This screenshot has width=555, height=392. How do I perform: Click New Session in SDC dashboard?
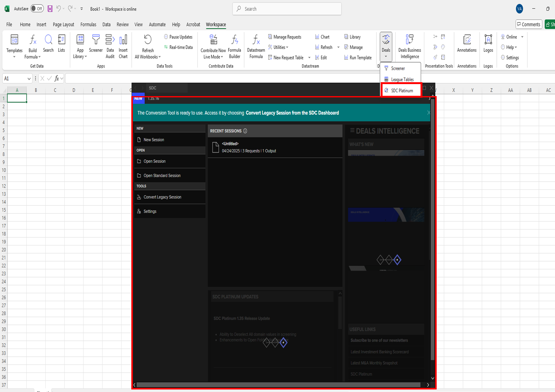coord(154,140)
